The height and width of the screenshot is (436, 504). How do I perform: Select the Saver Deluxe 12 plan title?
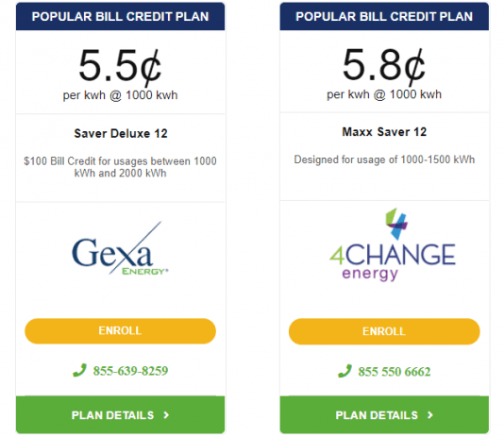coord(121,133)
